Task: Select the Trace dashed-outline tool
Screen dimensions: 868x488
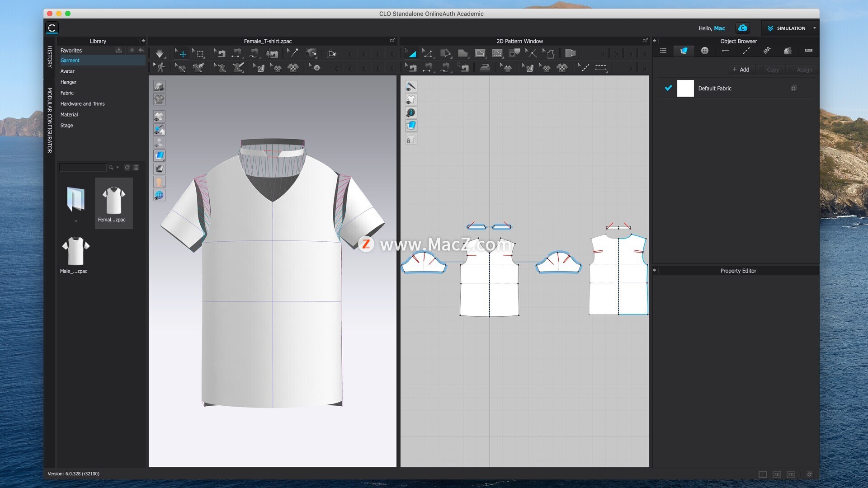Action: click(x=497, y=54)
